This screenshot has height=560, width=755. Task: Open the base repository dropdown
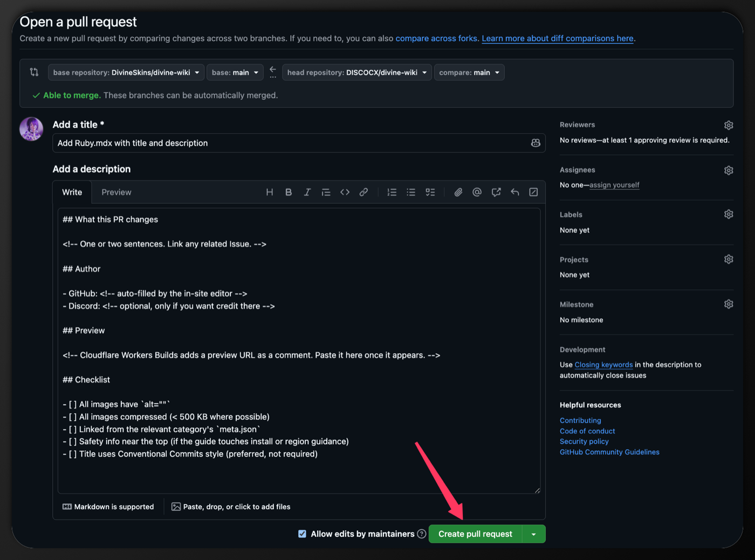click(x=126, y=72)
